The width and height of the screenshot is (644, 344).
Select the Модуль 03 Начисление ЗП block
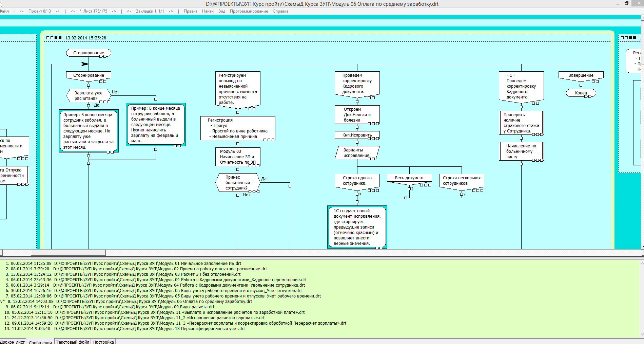pyautogui.click(x=238, y=157)
